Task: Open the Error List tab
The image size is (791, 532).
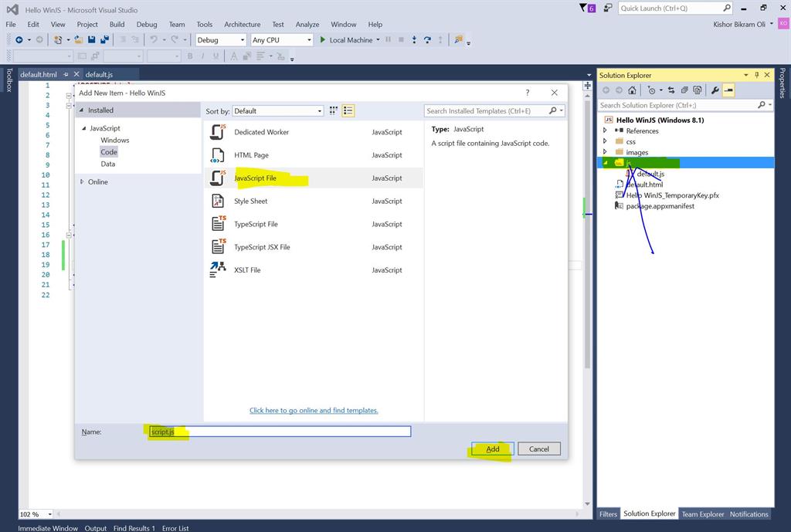Action: tap(175, 528)
